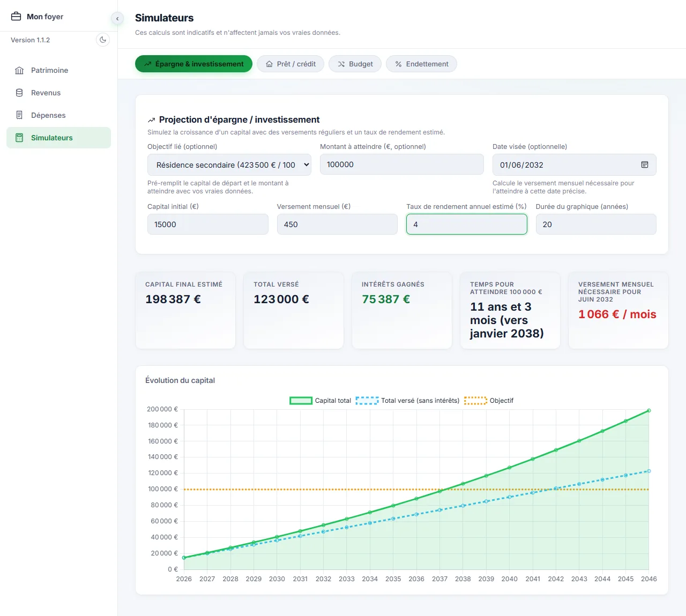Click the shuffle icon in Budget tab
The image size is (686, 616).
[341, 64]
